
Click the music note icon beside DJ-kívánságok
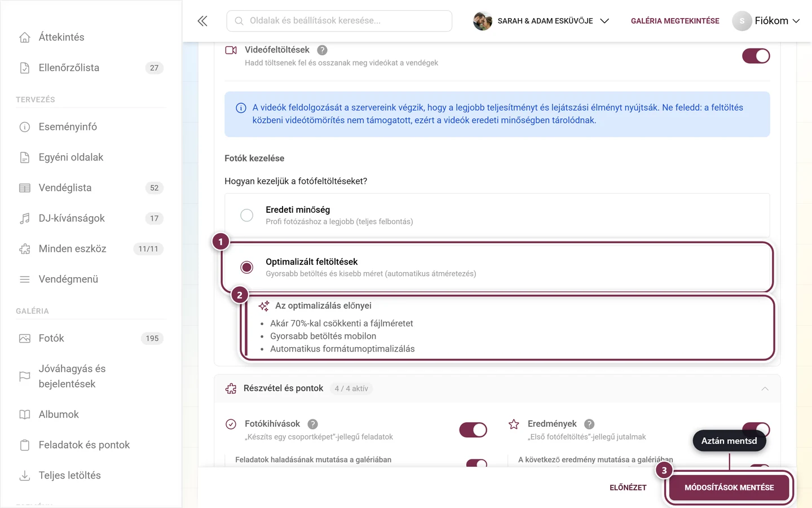coord(25,218)
